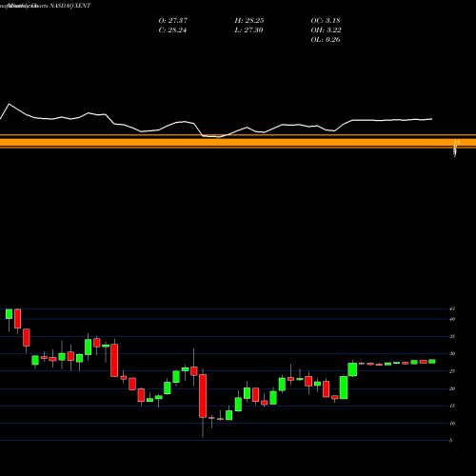Click the last green candlestick on the right
The width and height of the screenshot is (476, 476).
432,361
